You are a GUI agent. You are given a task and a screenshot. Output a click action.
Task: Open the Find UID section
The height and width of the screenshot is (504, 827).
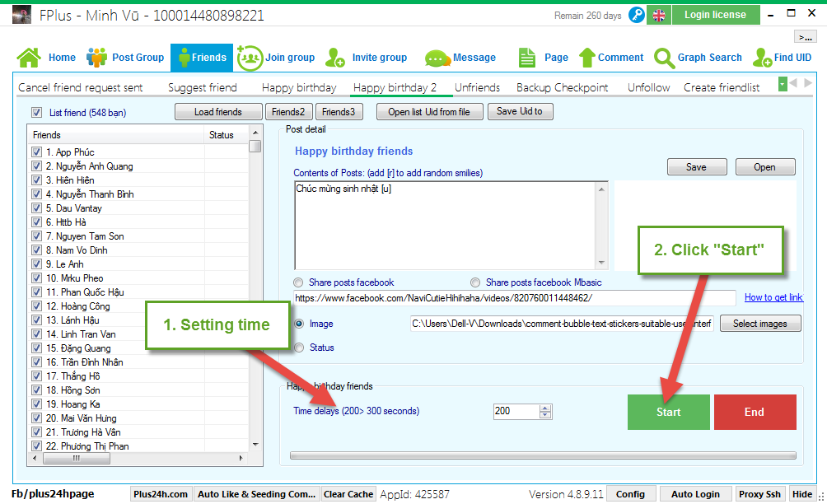(x=783, y=58)
